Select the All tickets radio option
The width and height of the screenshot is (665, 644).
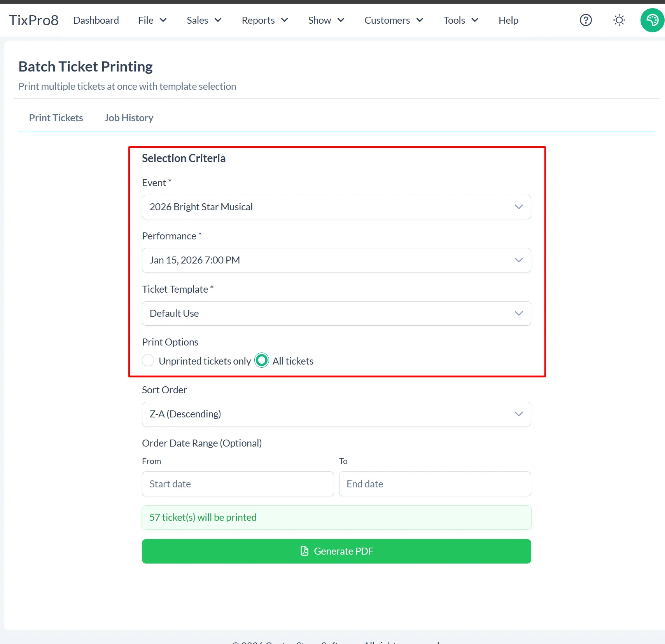pos(262,361)
